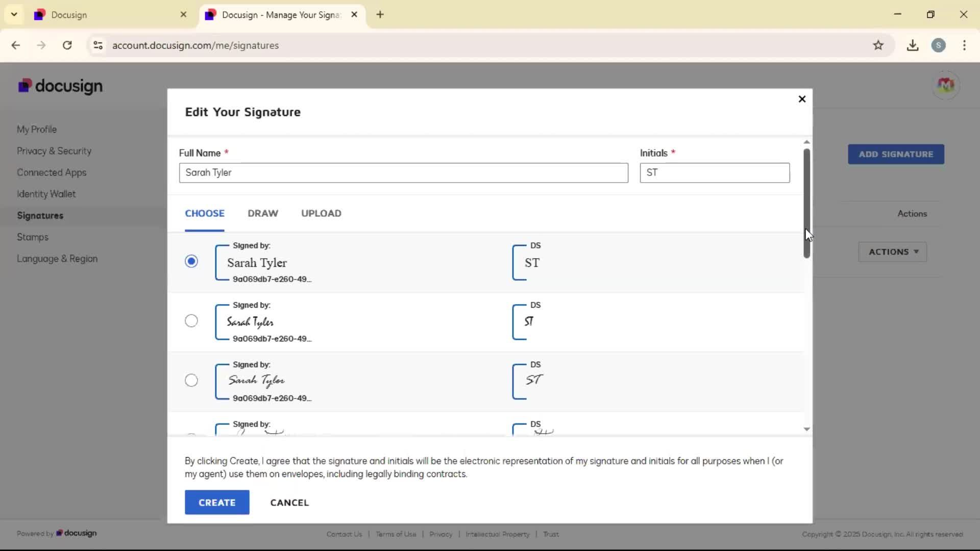
Task: Open My Profile in sidebar
Action: point(37,130)
